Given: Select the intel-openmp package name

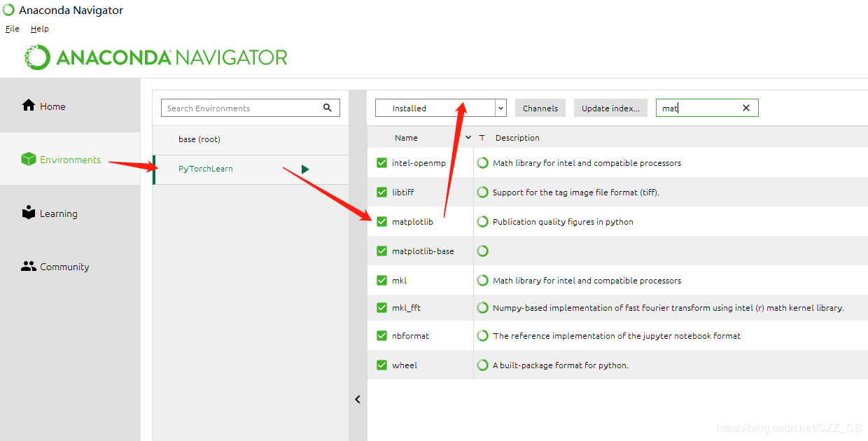Looking at the screenshot, I should [x=419, y=163].
